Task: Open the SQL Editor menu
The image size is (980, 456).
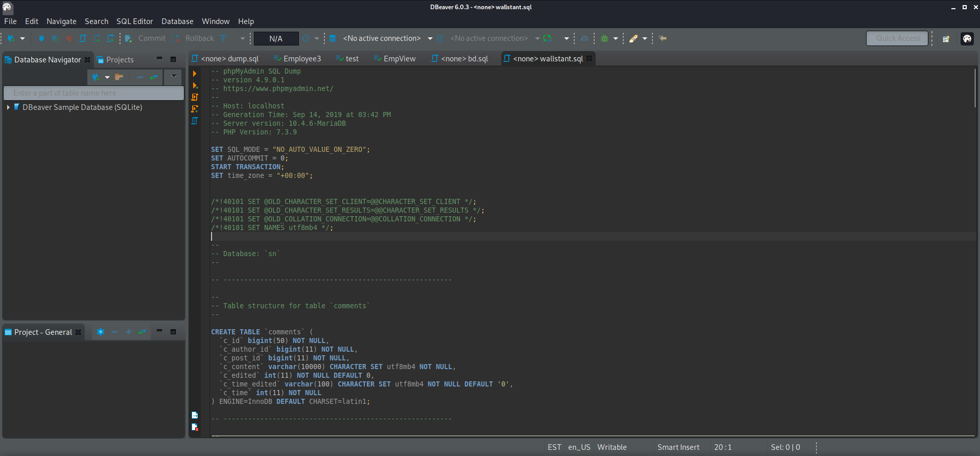Action: click(134, 21)
